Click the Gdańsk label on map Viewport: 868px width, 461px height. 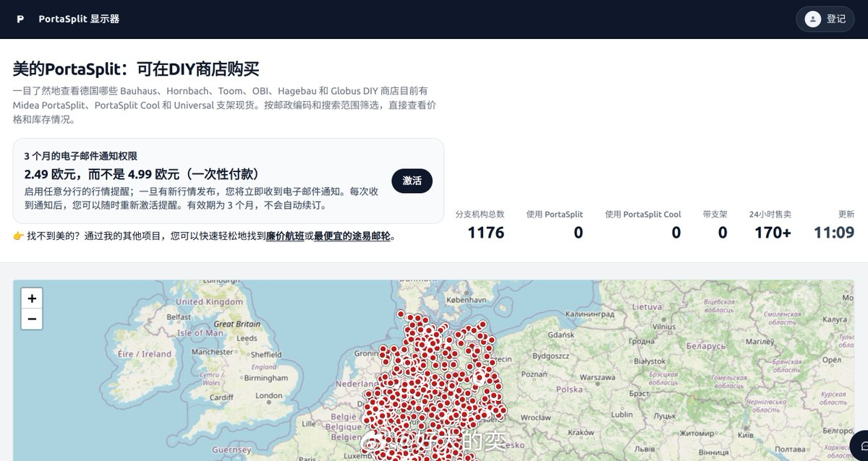[561, 335]
